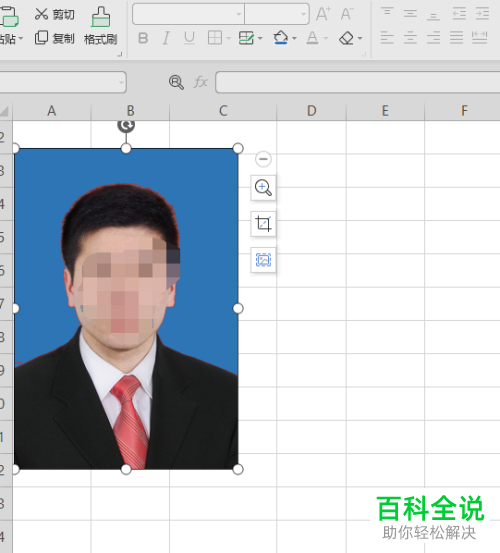The width and height of the screenshot is (500, 553).
Task: Click the table style icon
Action: pyautogui.click(x=246, y=38)
